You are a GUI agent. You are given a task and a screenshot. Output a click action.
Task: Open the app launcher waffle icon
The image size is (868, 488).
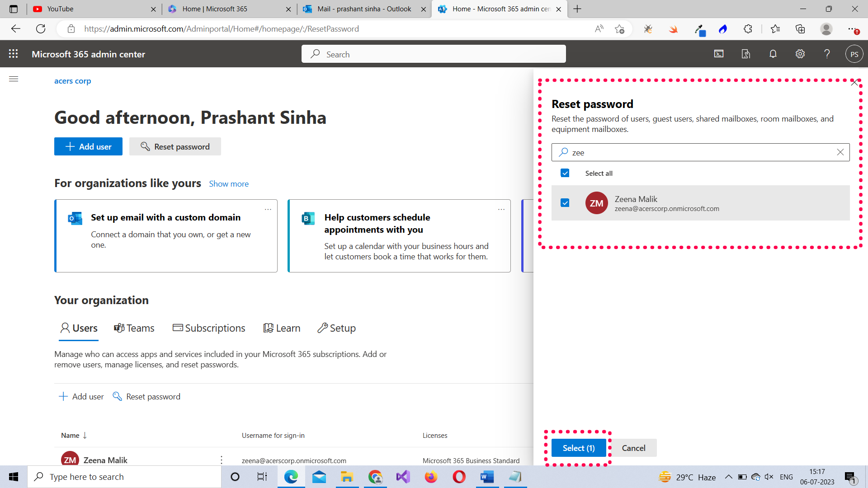14,54
